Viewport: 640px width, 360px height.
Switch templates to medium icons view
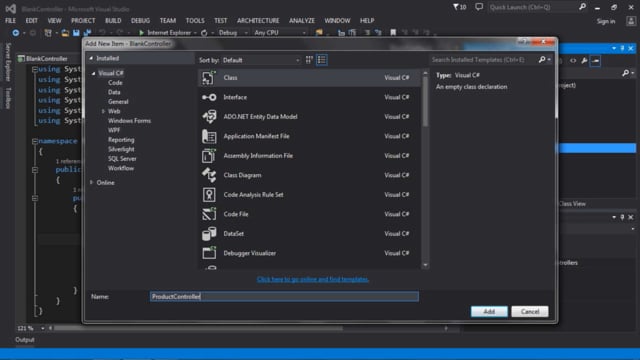pyautogui.click(x=309, y=60)
